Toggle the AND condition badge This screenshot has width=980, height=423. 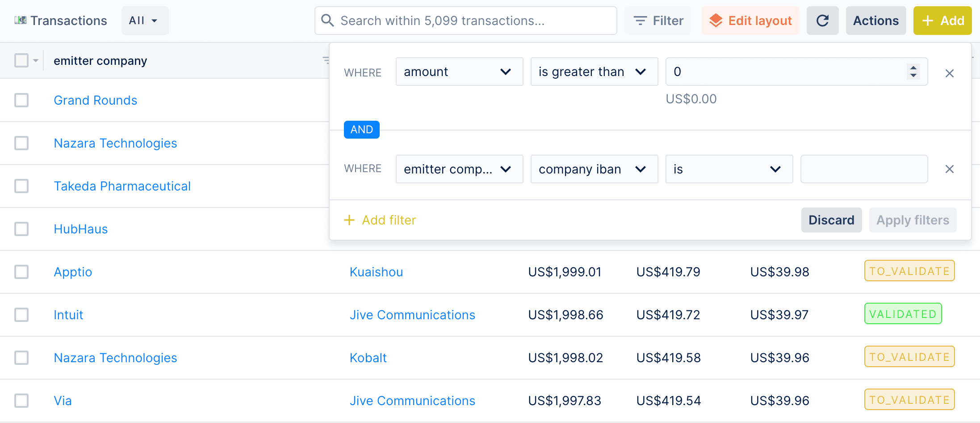(361, 130)
